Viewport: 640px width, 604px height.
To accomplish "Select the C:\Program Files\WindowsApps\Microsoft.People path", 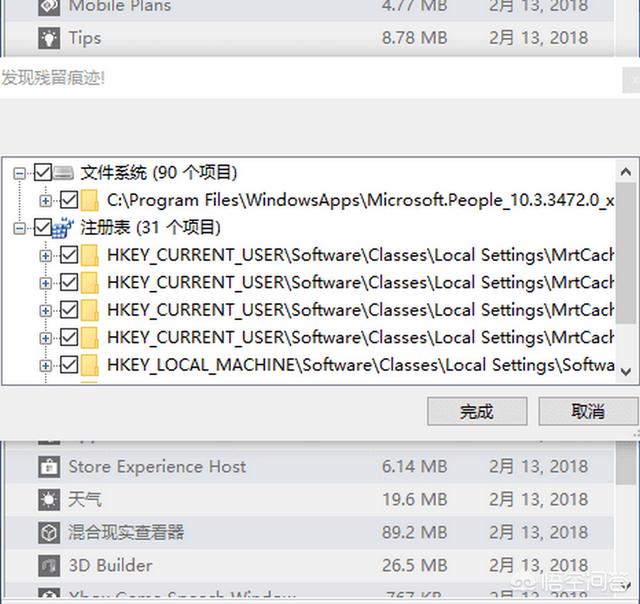I will click(x=360, y=200).
